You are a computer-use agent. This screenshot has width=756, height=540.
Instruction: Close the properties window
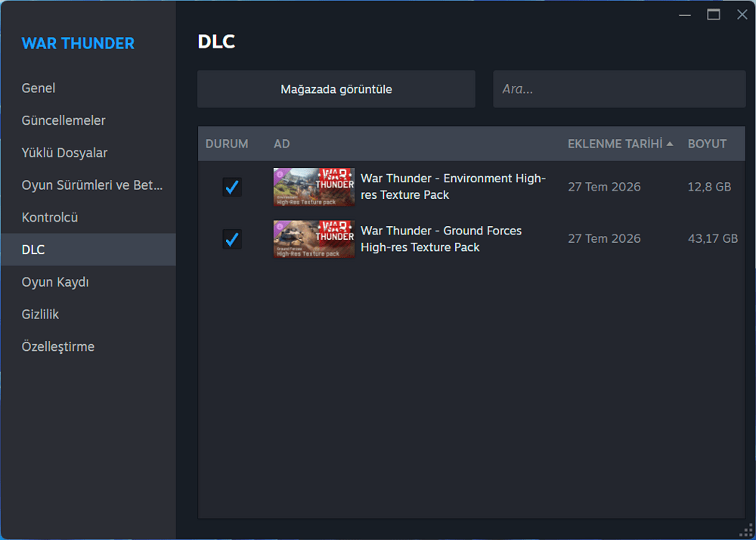point(742,15)
